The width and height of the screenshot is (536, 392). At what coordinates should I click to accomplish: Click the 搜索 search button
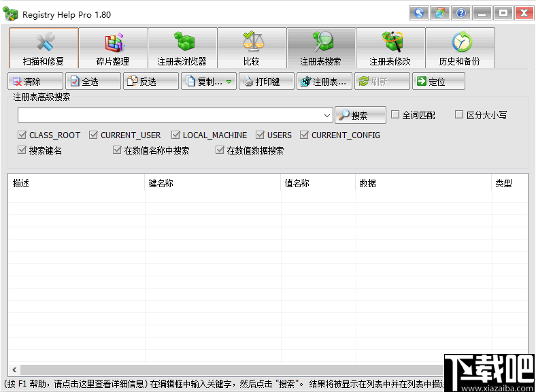(361, 115)
